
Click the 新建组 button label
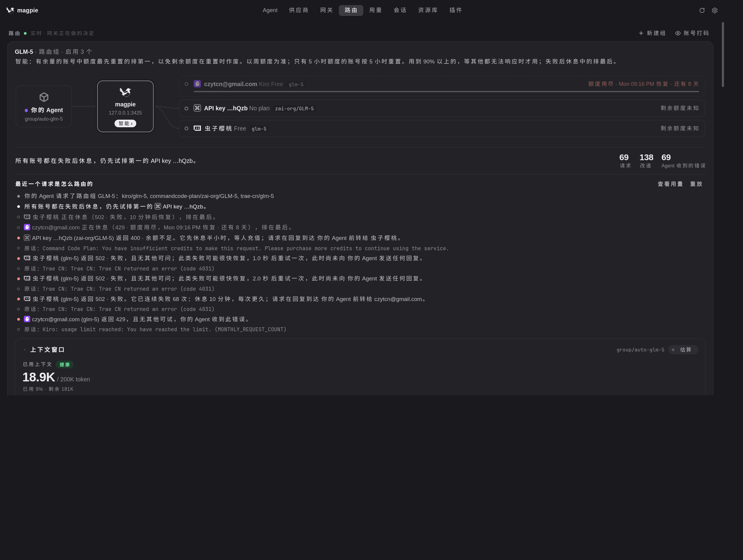[656, 33]
